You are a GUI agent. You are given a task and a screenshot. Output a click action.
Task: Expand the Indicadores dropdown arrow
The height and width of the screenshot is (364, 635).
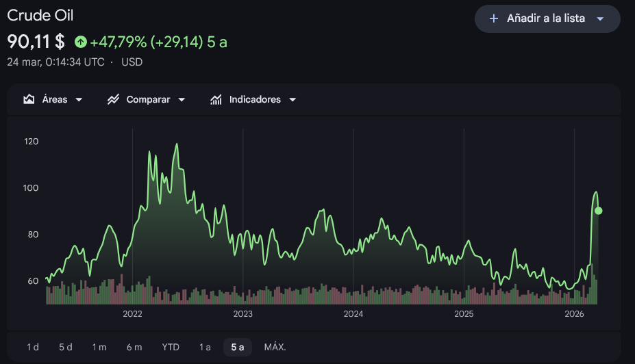click(292, 100)
